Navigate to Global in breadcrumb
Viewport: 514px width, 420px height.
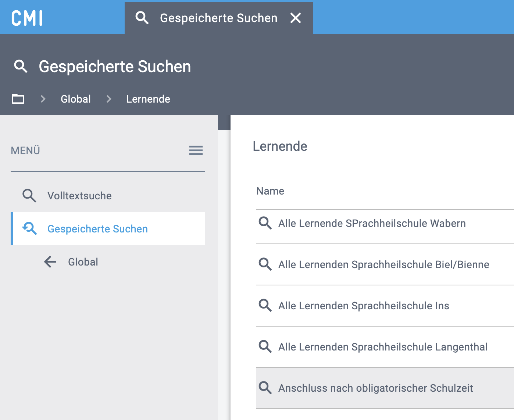coord(75,99)
